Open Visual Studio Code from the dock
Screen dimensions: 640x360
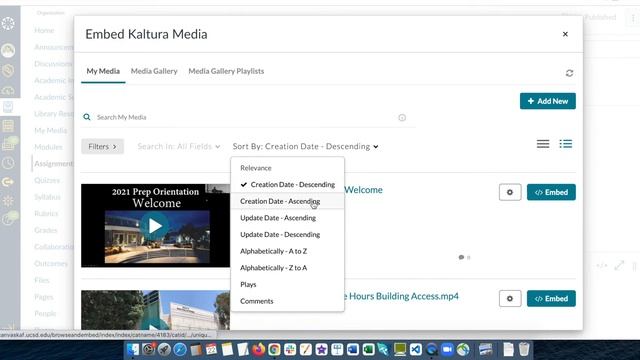416,349
